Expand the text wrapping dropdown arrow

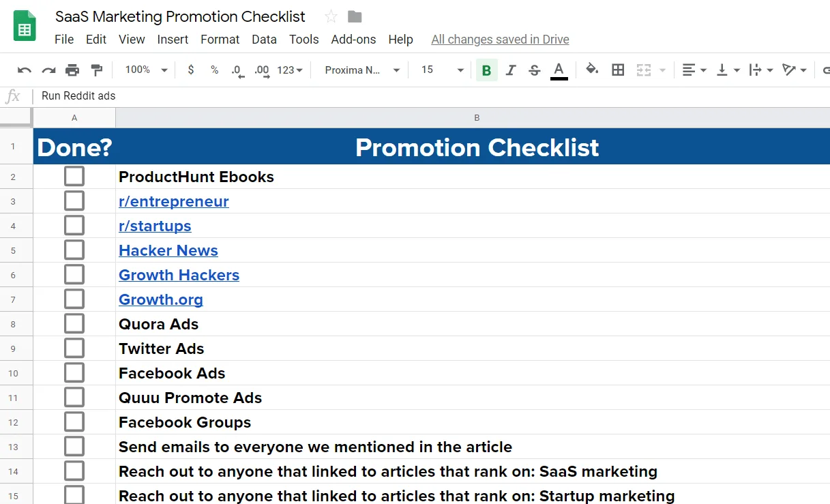770,70
